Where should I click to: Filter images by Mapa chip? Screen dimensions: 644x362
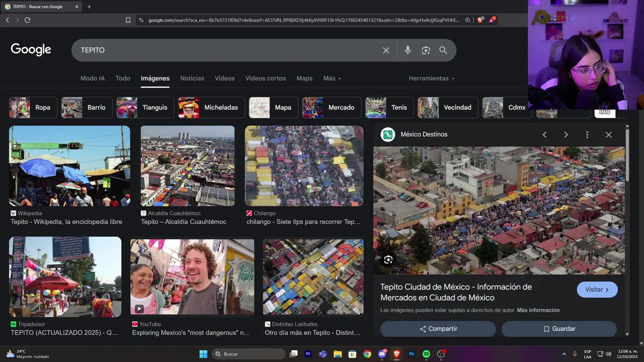(x=273, y=108)
